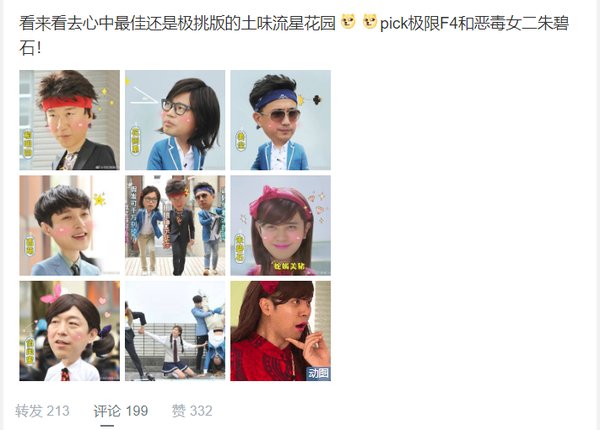Click the 朱碧石 name label on pink headband image
This screenshot has width=600, height=430.
pyautogui.click(x=240, y=248)
